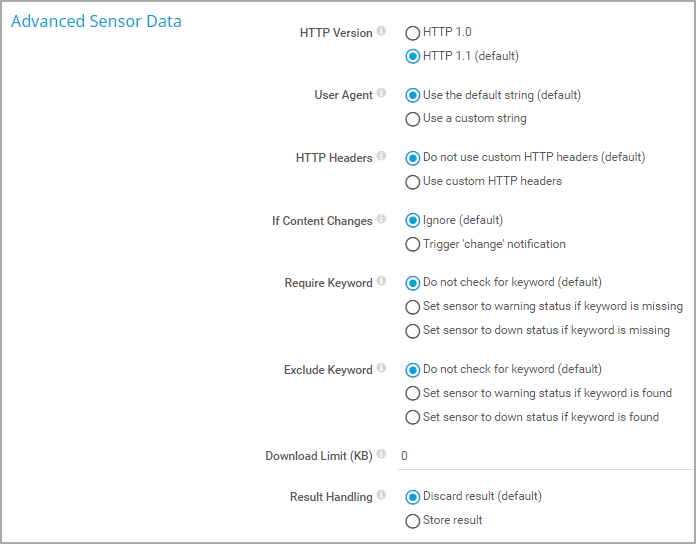Screen dimensions: 696x544
Task: Show help for HTTP Headers setting
Action: coord(381,156)
